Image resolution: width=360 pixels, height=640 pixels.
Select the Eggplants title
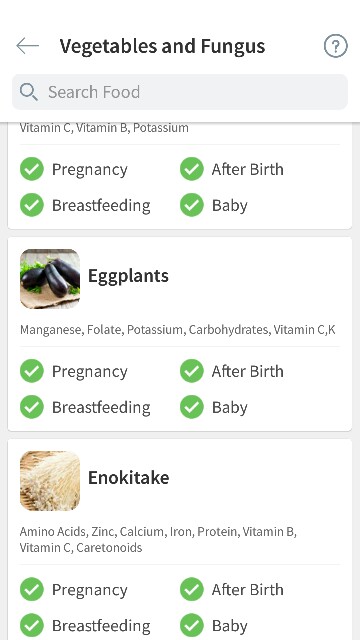[x=128, y=276]
